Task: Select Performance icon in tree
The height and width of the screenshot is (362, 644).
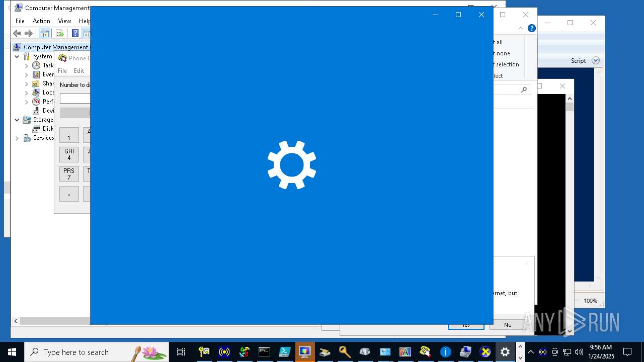Action: click(x=36, y=102)
